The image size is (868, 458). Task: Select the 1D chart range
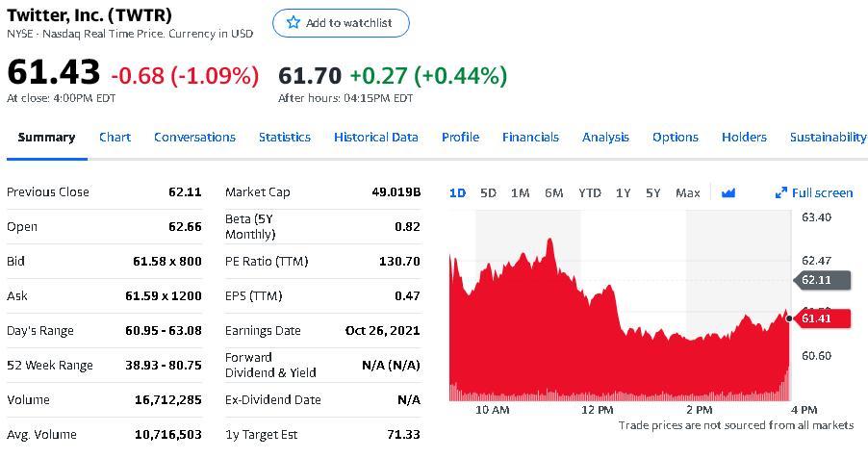click(457, 192)
